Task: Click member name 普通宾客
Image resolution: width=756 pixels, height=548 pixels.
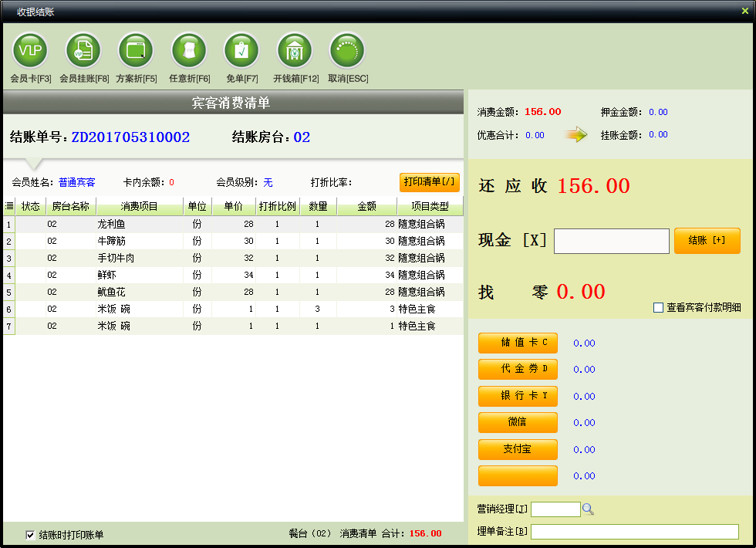Action: (76, 182)
